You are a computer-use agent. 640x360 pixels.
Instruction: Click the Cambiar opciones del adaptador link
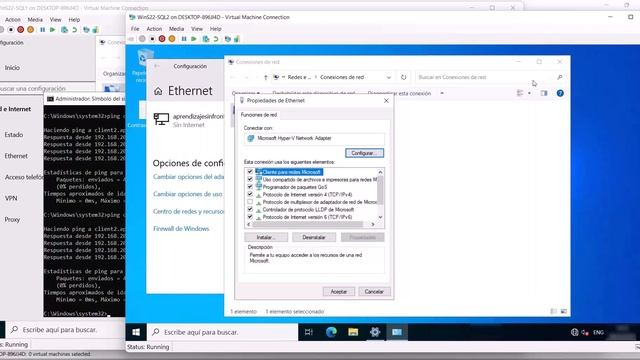click(189, 177)
